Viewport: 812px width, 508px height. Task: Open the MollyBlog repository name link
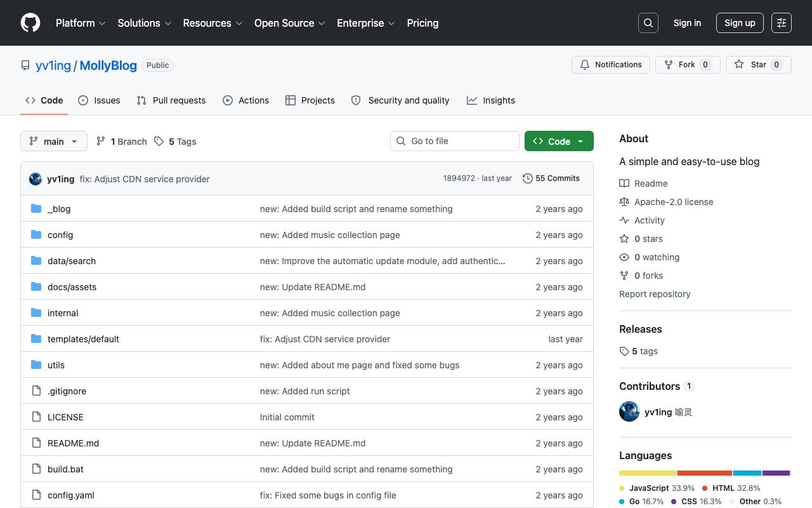pos(108,65)
